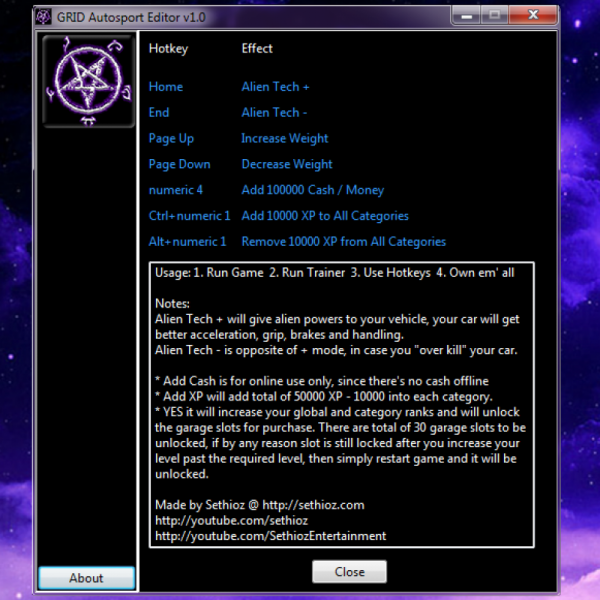Click the title bar app icon

tap(43, 17)
